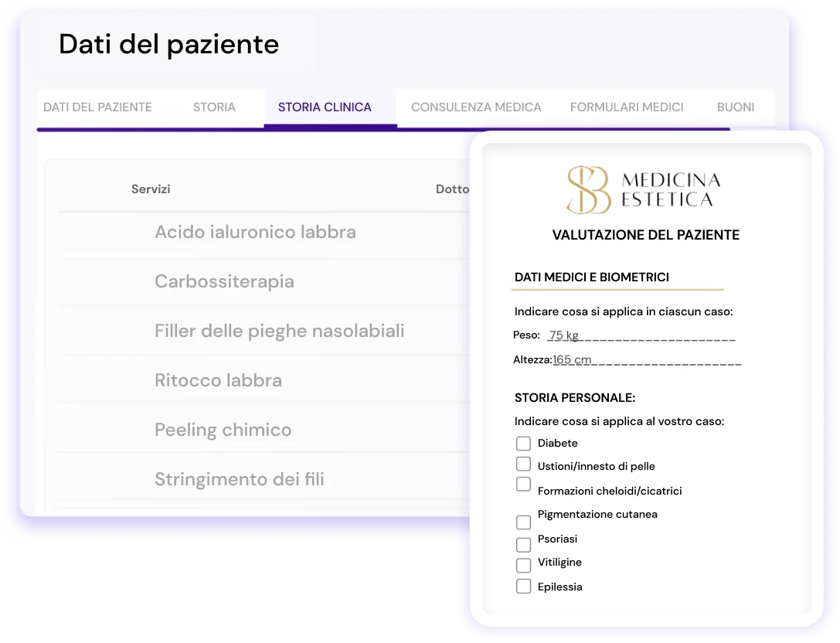Viewport: 840px width, 643px height.
Task: Enable the Formazioni cheloidi/cicatrici checkbox
Action: coord(523,484)
